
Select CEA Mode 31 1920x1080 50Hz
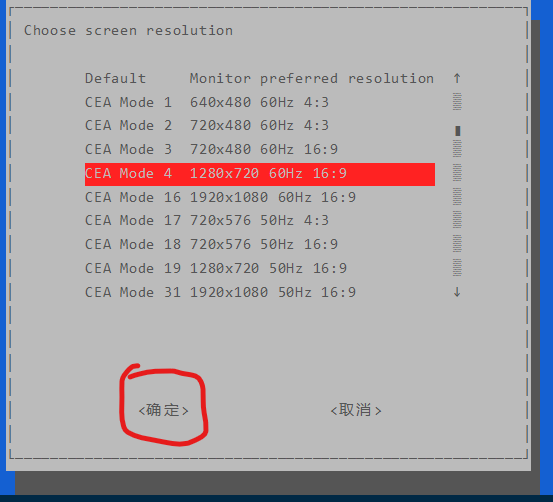point(260,292)
